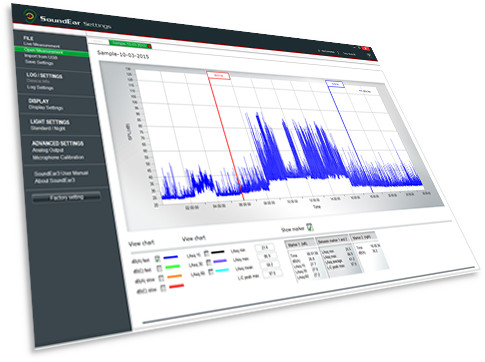Click the LC peak max value field
The height and width of the screenshot is (362, 485).
coord(273,273)
